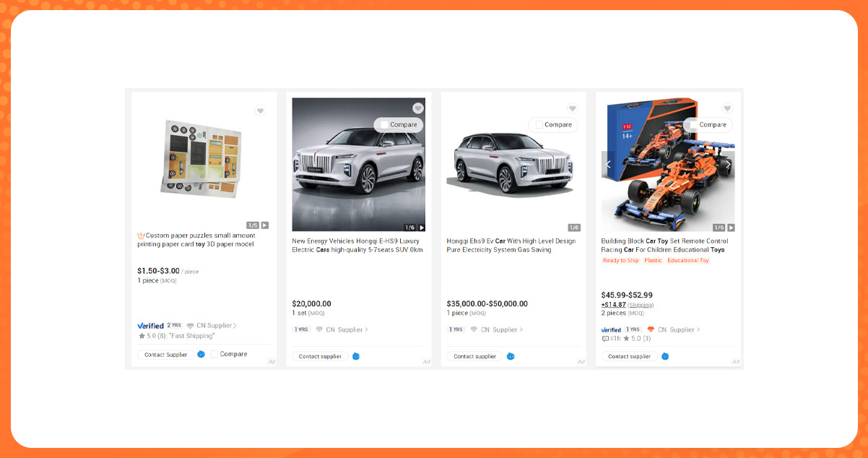Click Verified badge on Building Block Car listing
The width and height of the screenshot is (868, 458).
pyautogui.click(x=611, y=329)
